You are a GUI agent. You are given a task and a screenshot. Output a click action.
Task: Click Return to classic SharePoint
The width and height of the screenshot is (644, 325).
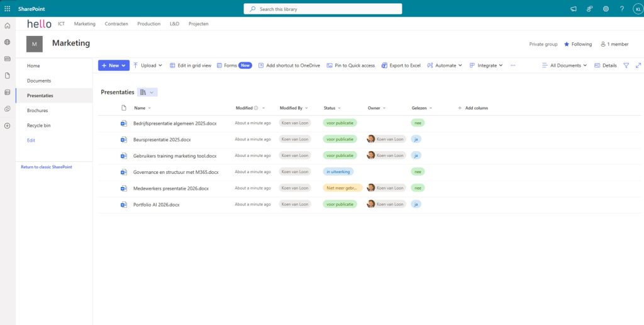pyautogui.click(x=47, y=167)
